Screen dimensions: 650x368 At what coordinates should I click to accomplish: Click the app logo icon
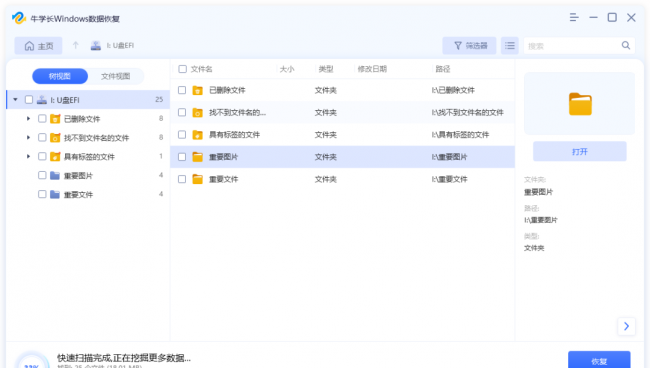pyautogui.click(x=19, y=18)
